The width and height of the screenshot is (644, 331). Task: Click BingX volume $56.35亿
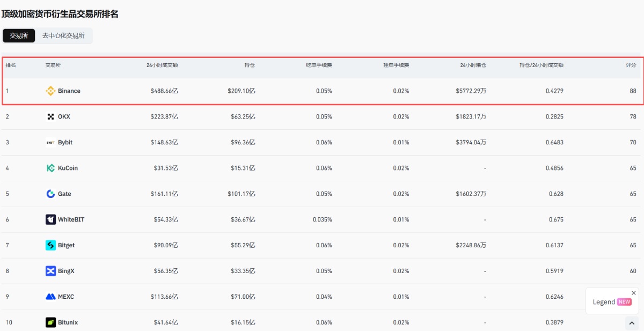(166, 271)
